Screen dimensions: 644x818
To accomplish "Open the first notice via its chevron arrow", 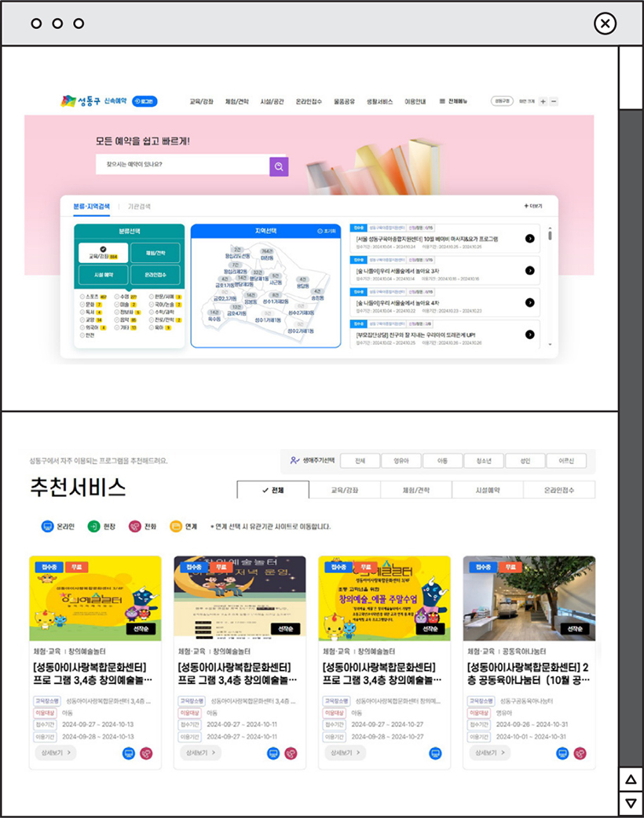I will pos(530,238).
